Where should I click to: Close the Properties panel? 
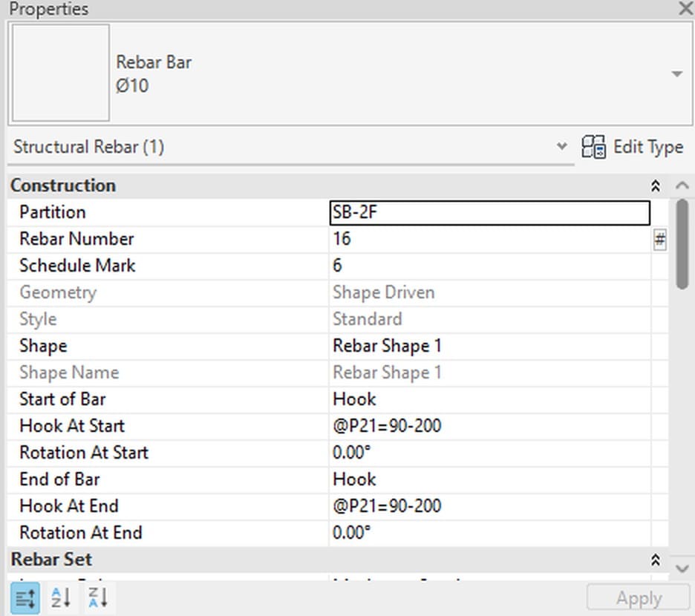685,8
